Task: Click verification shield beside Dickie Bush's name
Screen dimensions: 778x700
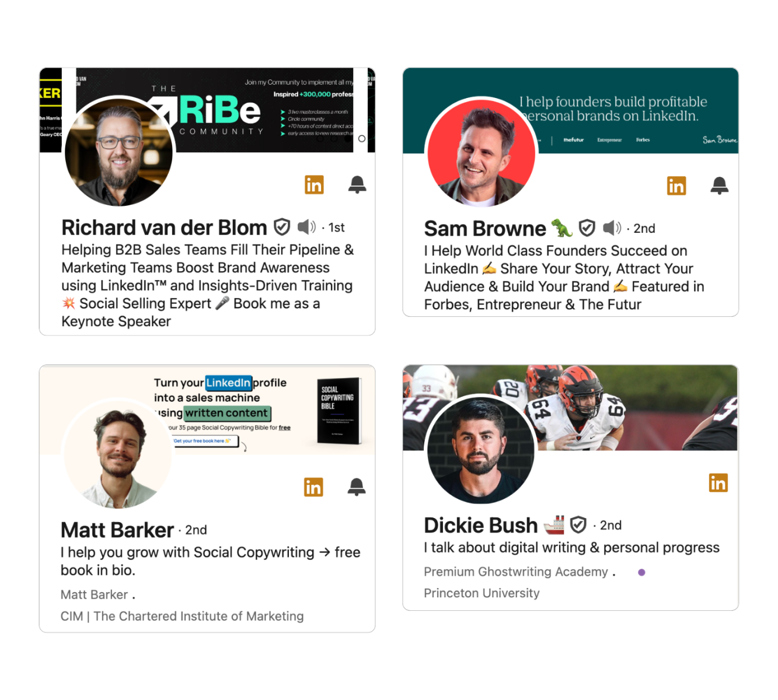Action: click(578, 525)
